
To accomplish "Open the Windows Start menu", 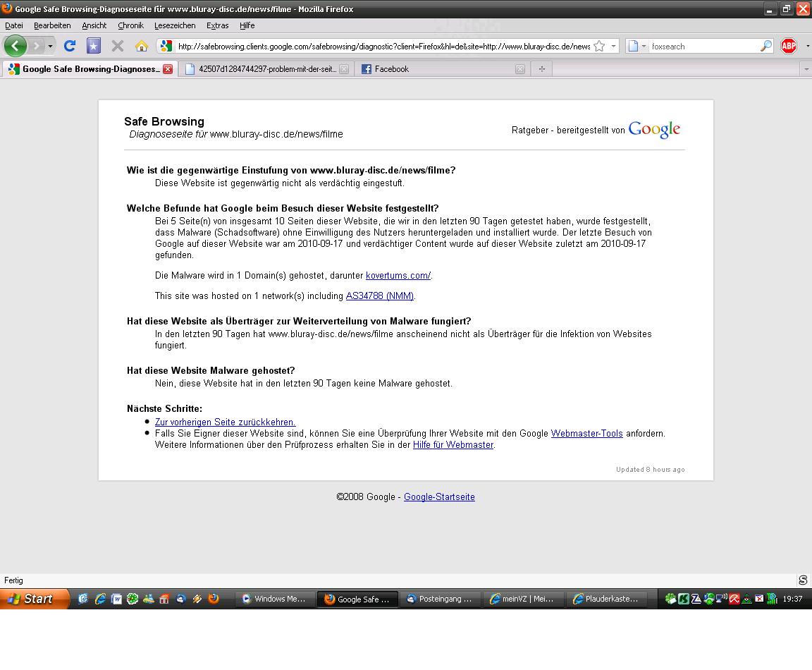I will 34,599.
